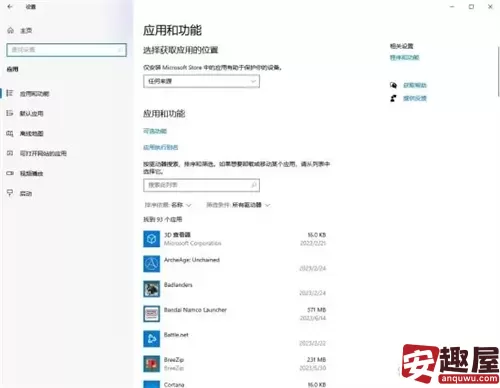The image size is (500, 388).
Task: Click the 查找设置 search field
Action: pos(66,50)
